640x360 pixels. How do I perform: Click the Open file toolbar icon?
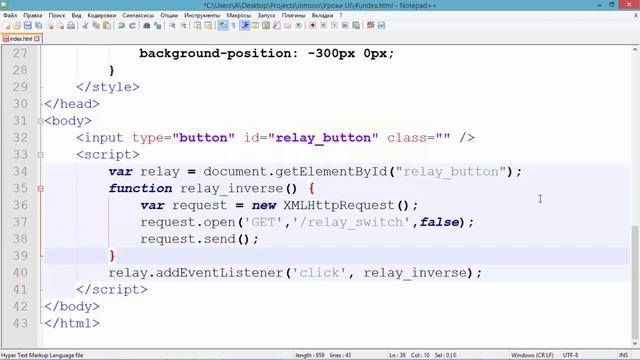[x=17, y=25]
